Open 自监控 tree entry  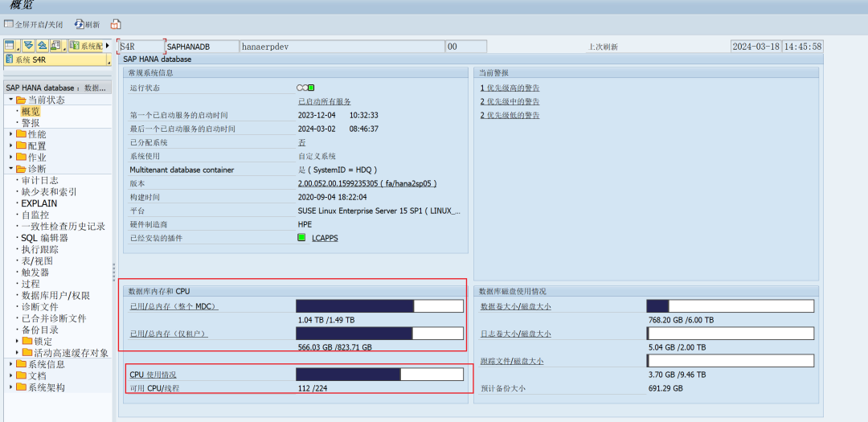pos(35,215)
